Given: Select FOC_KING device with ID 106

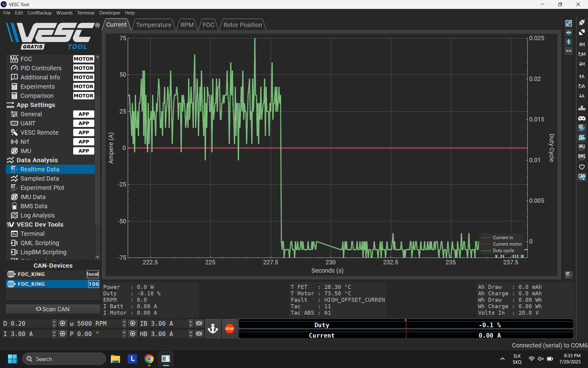Looking at the screenshot, I should click(53, 284).
